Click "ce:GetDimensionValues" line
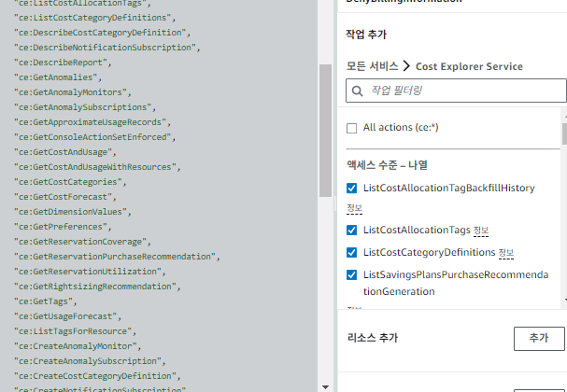Image resolution: width=567 pixels, height=392 pixels. pos(72,212)
